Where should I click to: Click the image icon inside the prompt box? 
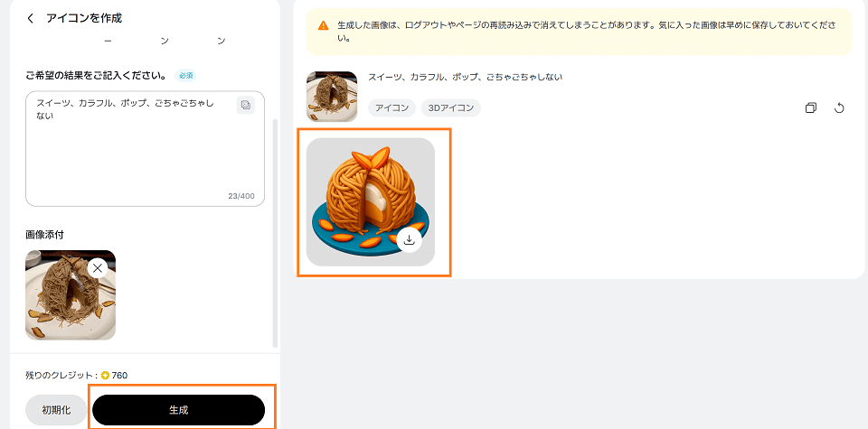tap(245, 105)
